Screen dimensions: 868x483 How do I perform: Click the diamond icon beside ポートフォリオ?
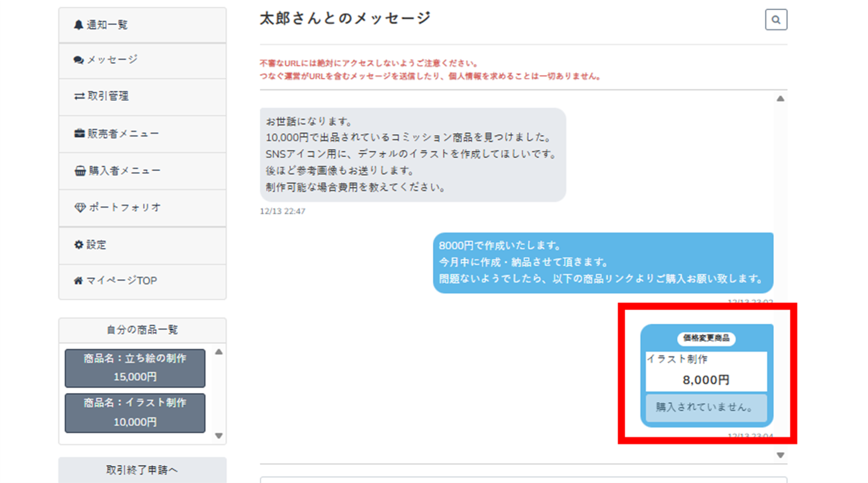coord(80,208)
